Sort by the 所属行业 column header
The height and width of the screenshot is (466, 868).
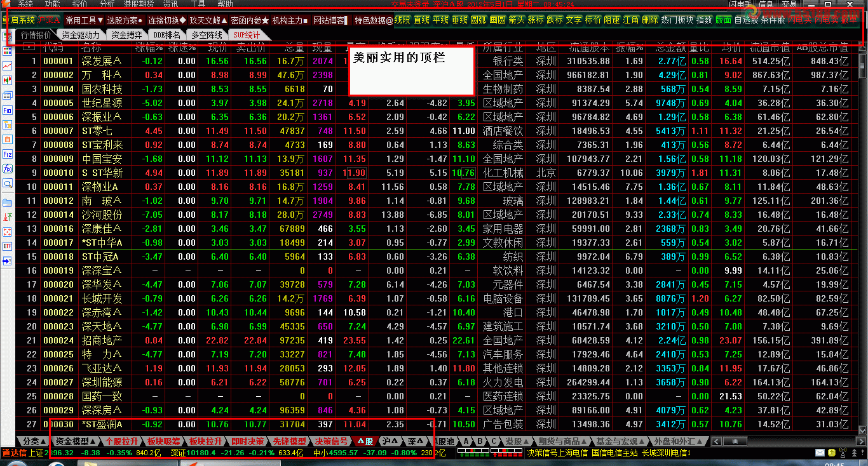(503, 47)
